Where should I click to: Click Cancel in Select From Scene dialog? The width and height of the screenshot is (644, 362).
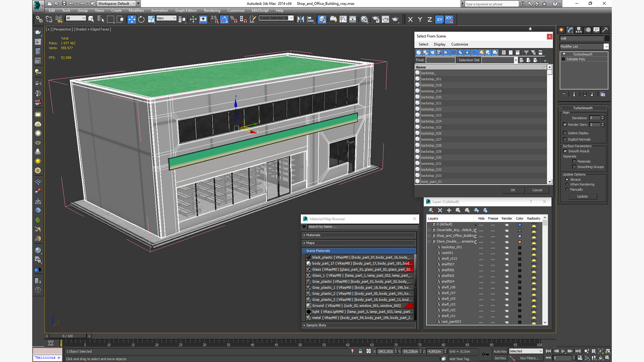click(537, 190)
